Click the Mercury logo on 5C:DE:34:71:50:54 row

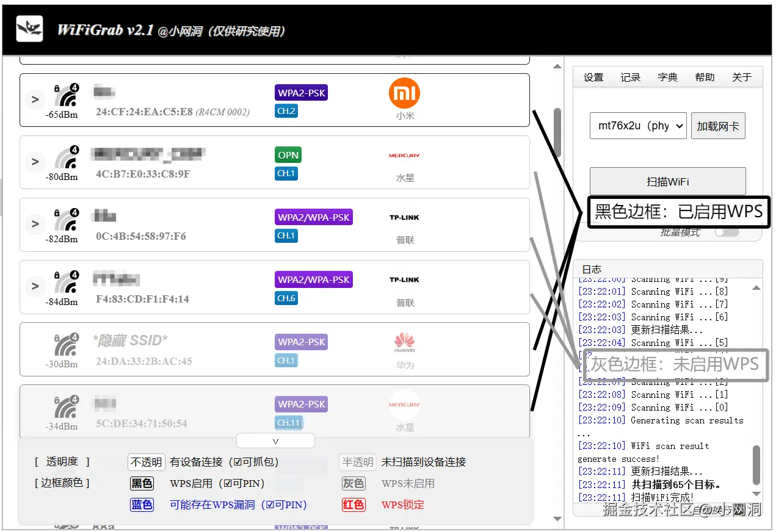404,404
